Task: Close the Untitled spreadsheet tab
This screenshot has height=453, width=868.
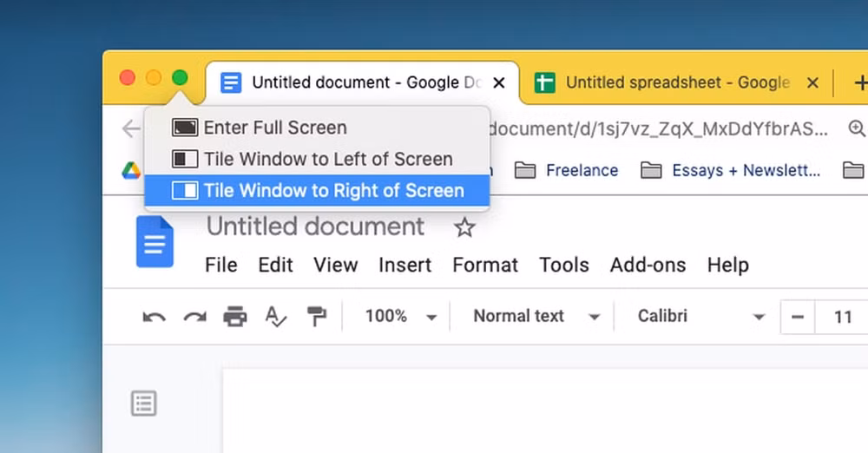Action: (812, 83)
